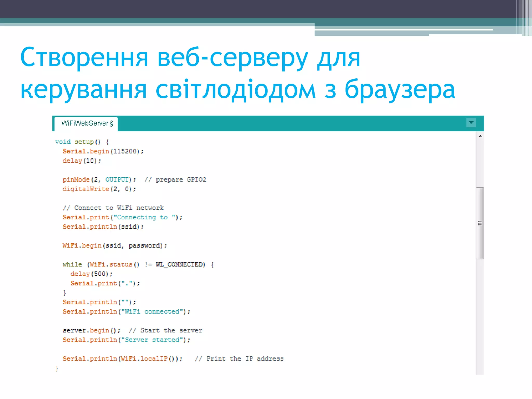Click the Serial.println(WiFi.localIP()); statement
This screenshot has width=532, height=399.
point(123,359)
